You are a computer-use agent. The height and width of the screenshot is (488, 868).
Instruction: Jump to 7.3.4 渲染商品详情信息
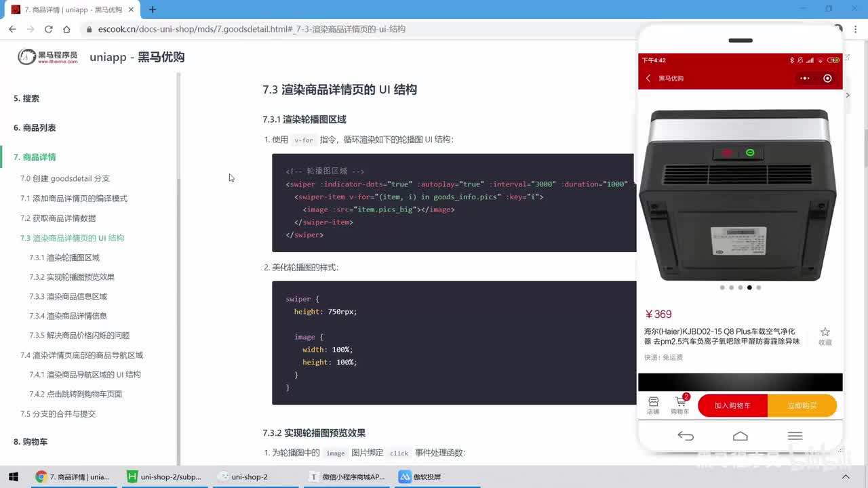click(x=68, y=316)
